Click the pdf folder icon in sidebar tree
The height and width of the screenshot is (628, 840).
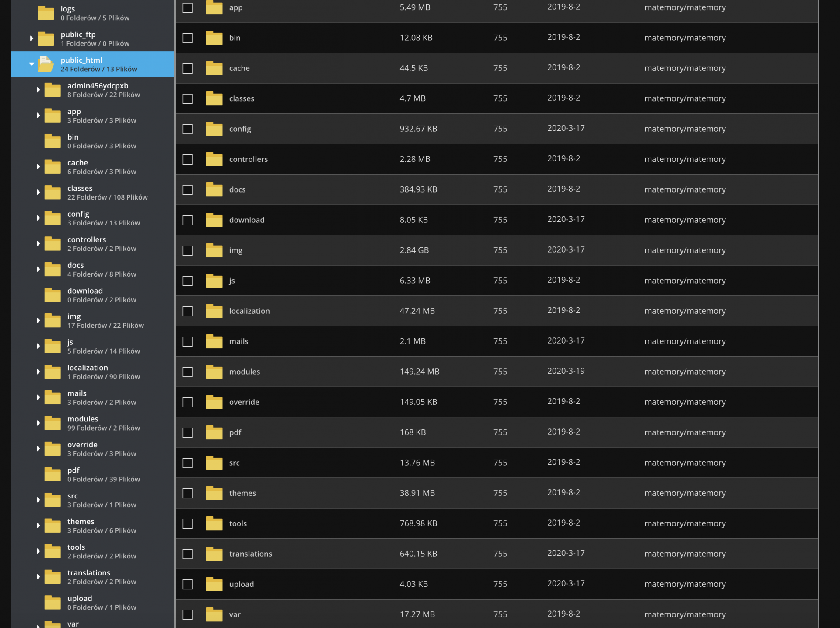coord(52,474)
